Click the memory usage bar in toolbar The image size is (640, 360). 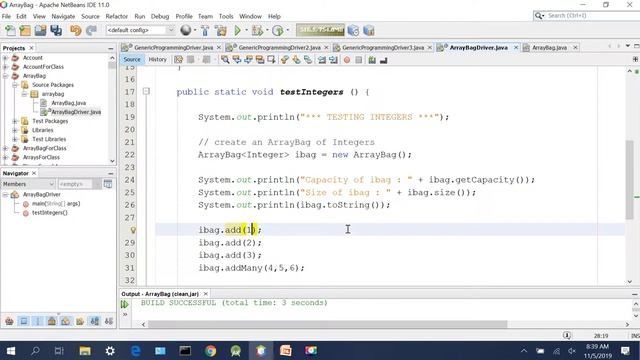coord(320,30)
